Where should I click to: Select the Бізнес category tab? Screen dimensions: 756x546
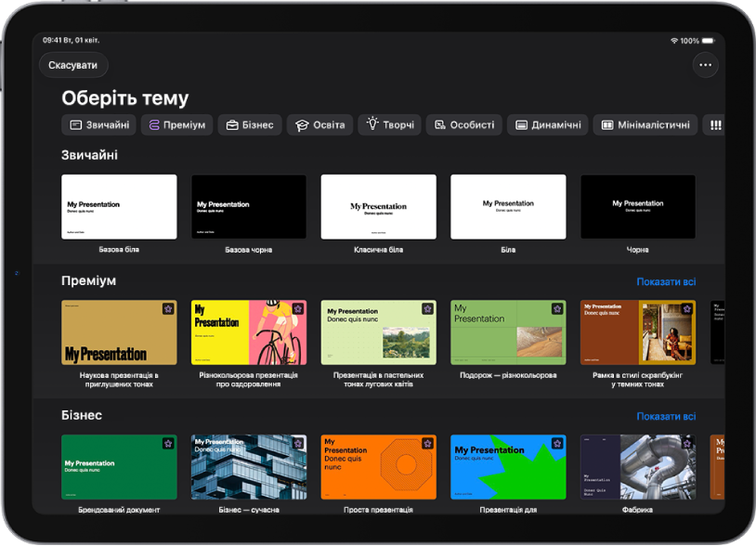tap(250, 125)
